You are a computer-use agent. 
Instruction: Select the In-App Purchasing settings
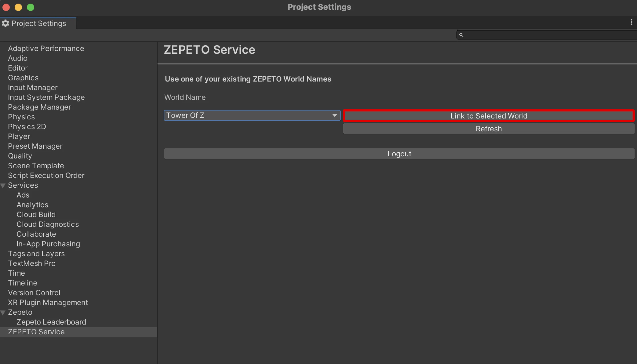pyautogui.click(x=48, y=243)
